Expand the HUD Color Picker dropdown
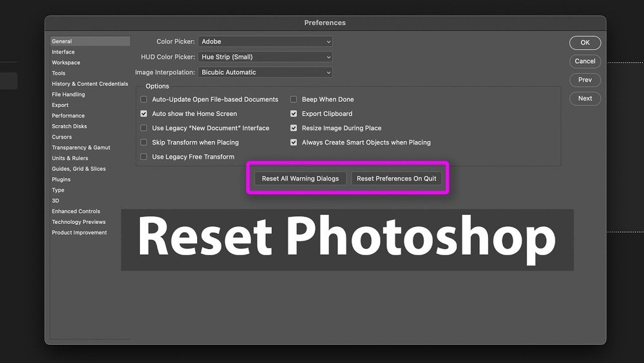 click(265, 57)
